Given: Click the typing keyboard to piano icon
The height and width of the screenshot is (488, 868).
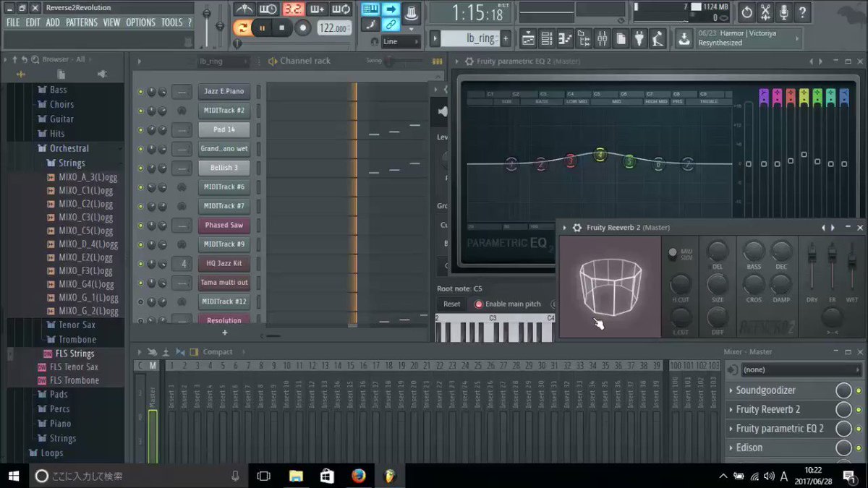Looking at the screenshot, I should coord(370,9).
